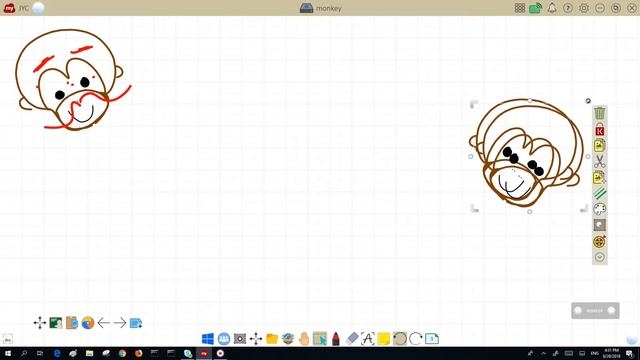
Task: Click the JYC user avatar
Action: tap(38, 8)
